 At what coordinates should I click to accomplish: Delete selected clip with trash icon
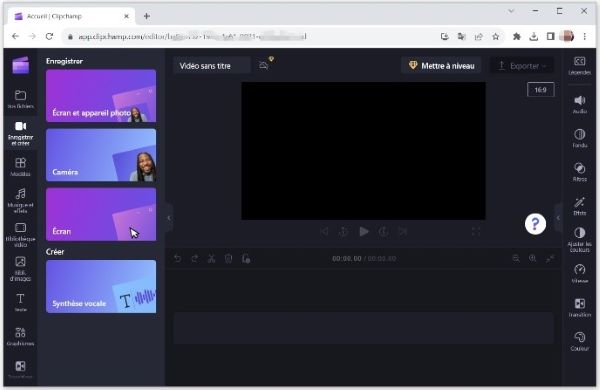point(228,259)
